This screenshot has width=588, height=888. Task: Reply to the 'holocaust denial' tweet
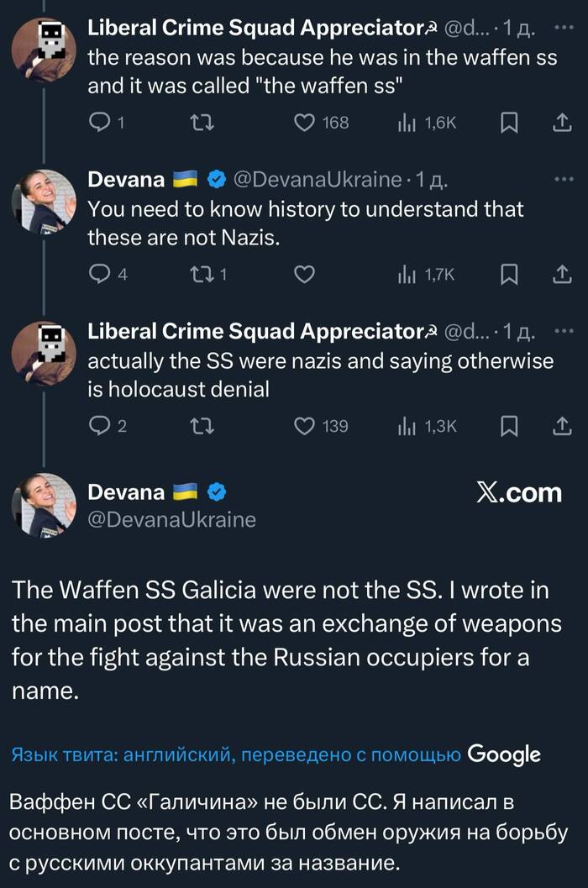(x=99, y=426)
